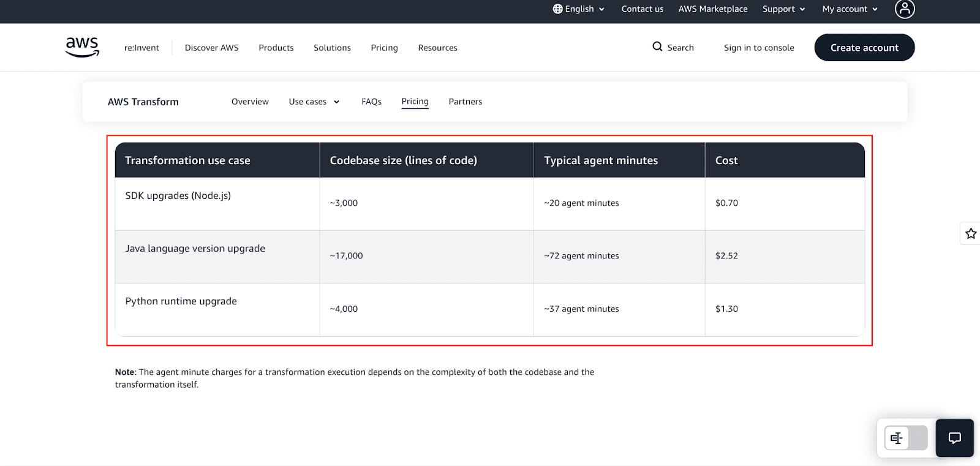Screen dimensions: 980x466
Task: Select the SDK upgrades (Node.js) cell
Action: (217, 204)
